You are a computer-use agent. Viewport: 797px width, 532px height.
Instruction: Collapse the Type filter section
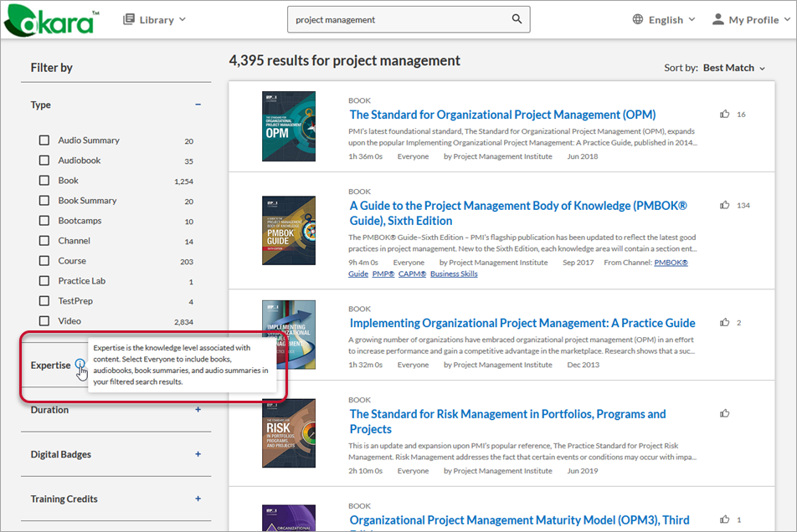pyautogui.click(x=198, y=105)
